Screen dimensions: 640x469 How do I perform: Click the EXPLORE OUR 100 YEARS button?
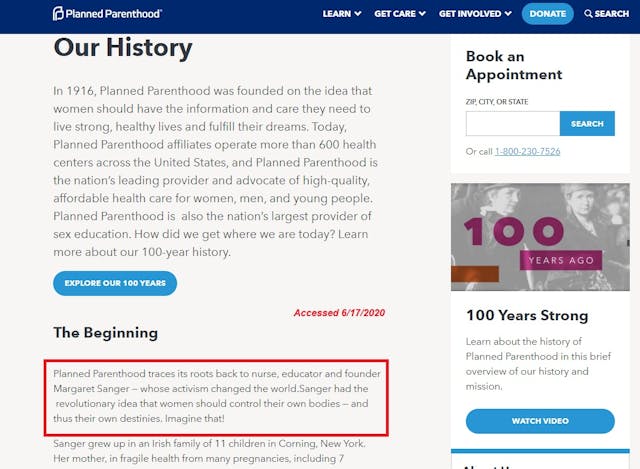tap(115, 283)
